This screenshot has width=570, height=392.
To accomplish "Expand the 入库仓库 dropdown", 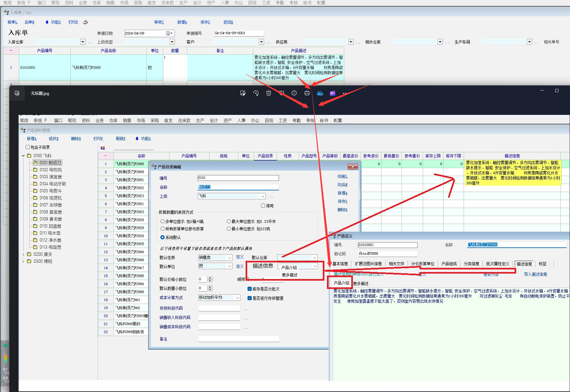I will tap(83, 42).
